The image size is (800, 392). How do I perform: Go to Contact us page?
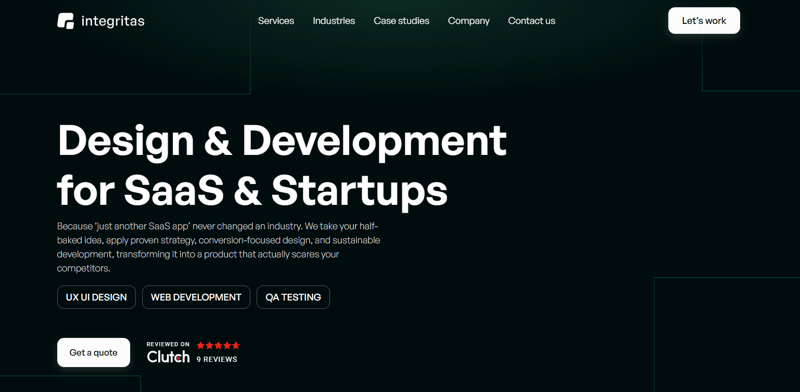coord(532,21)
